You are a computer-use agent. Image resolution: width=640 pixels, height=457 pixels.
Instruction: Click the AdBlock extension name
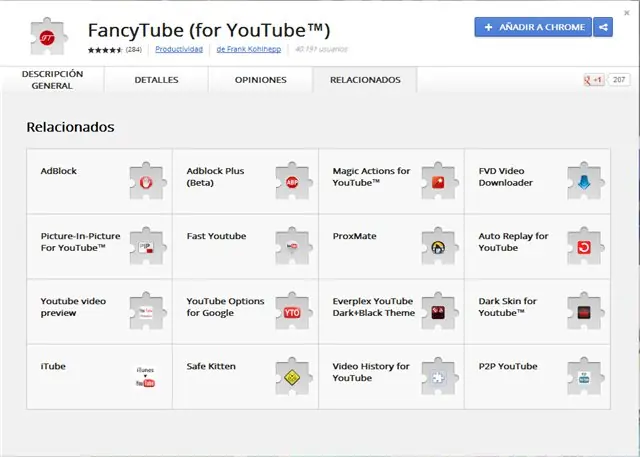(59, 171)
